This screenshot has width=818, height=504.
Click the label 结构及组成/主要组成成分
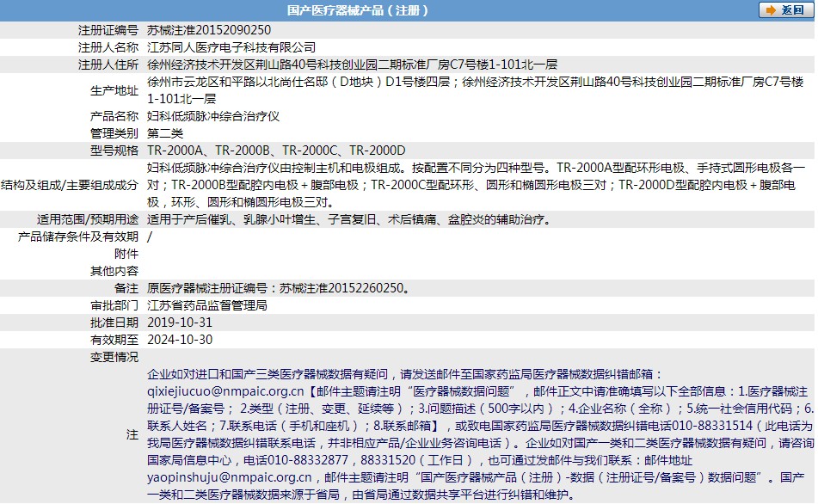pyautogui.click(x=70, y=185)
